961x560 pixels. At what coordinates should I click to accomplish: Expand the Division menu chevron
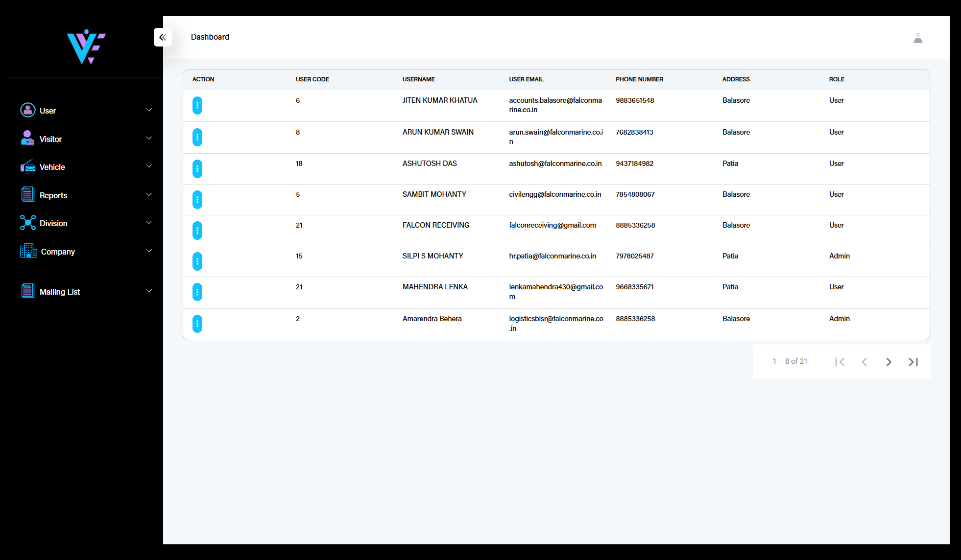click(x=149, y=222)
